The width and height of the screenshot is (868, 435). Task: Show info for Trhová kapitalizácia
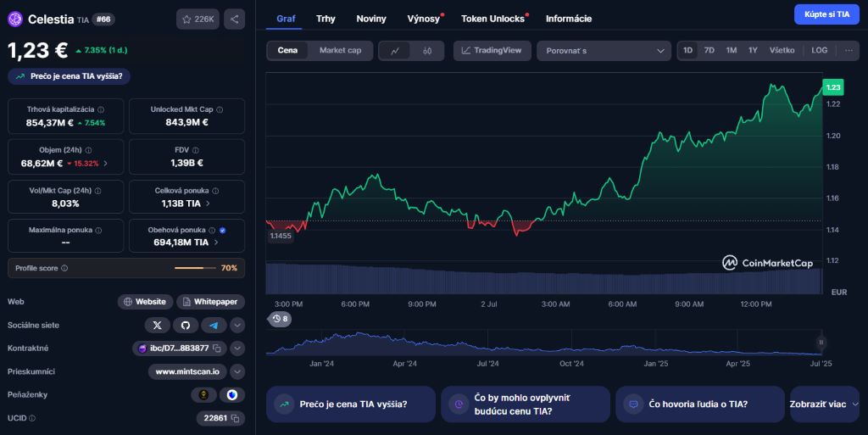[x=101, y=109]
